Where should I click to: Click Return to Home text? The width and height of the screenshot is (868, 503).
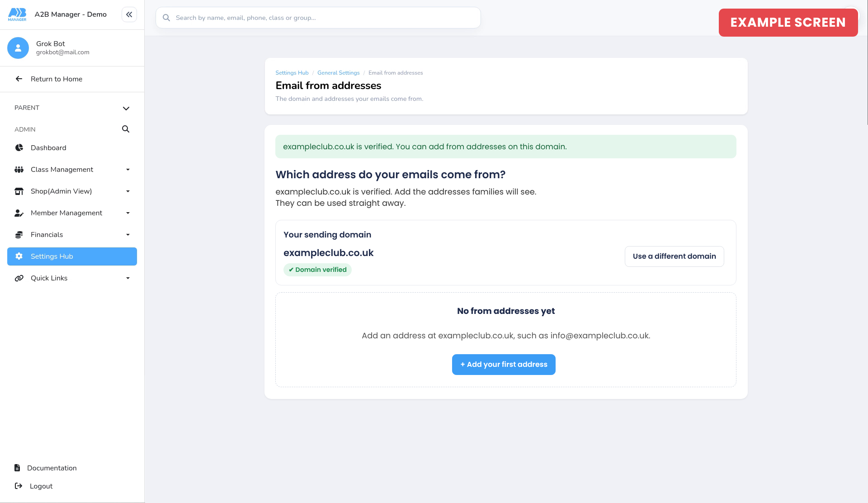point(57,79)
